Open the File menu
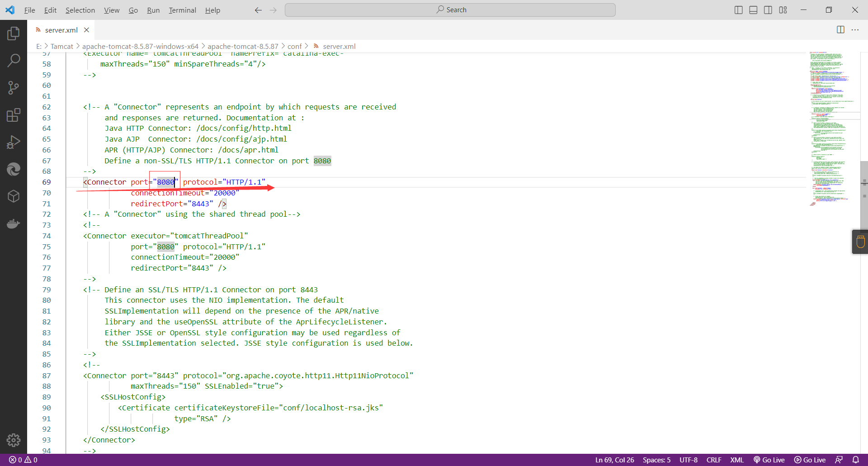 coord(29,10)
